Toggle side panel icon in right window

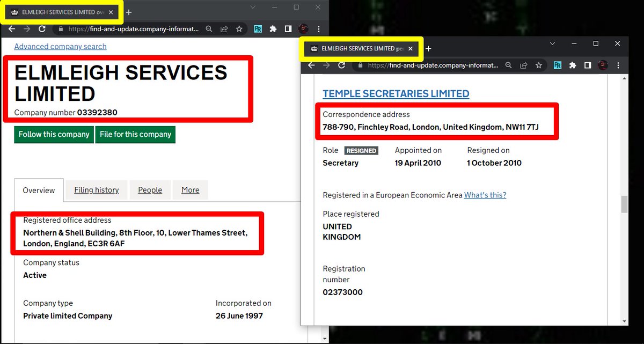(588, 65)
